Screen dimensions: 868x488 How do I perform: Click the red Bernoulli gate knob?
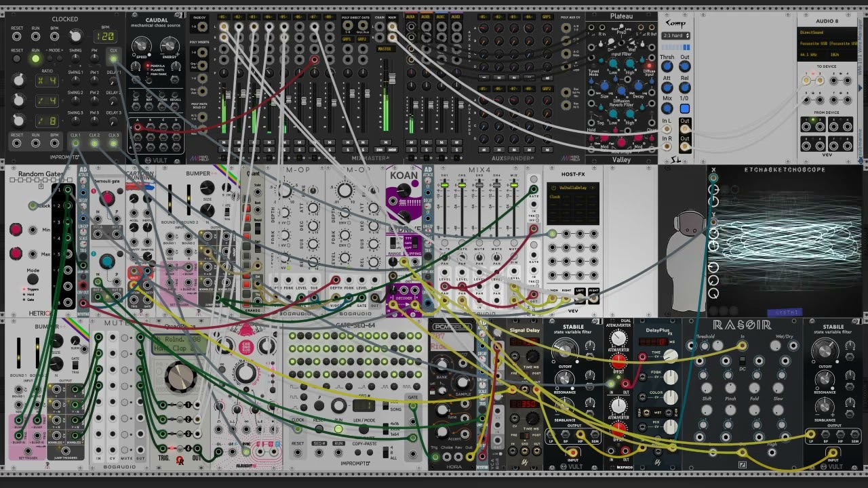107,199
